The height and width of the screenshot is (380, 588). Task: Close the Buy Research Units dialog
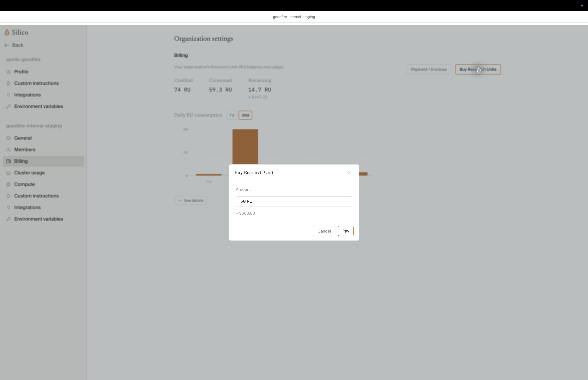click(349, 173)
